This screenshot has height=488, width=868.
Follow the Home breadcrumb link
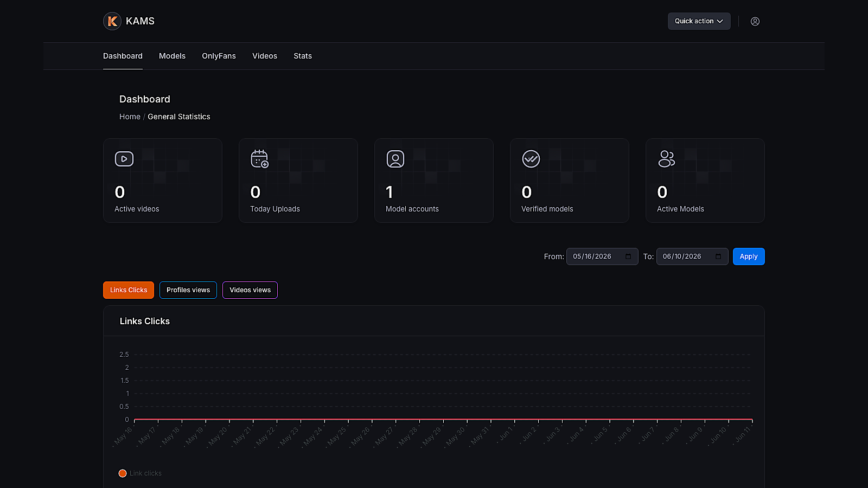pos(130,117)
